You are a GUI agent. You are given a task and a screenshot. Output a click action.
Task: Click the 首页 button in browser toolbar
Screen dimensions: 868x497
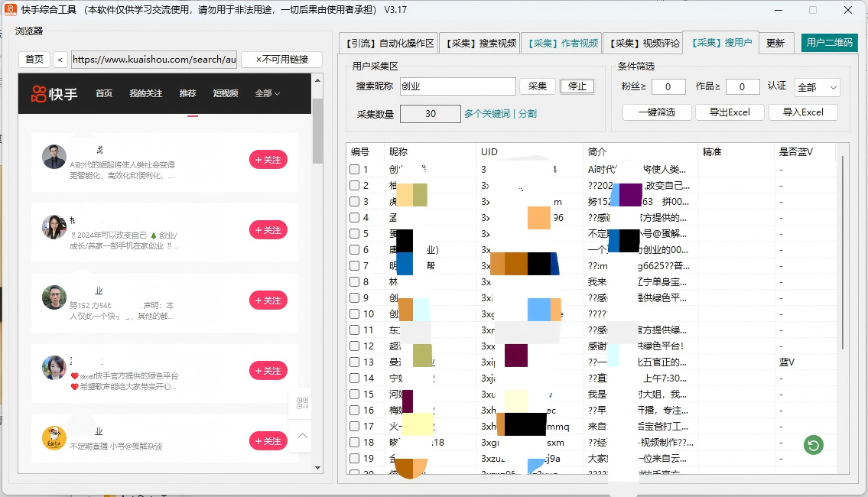click(34, 59)
